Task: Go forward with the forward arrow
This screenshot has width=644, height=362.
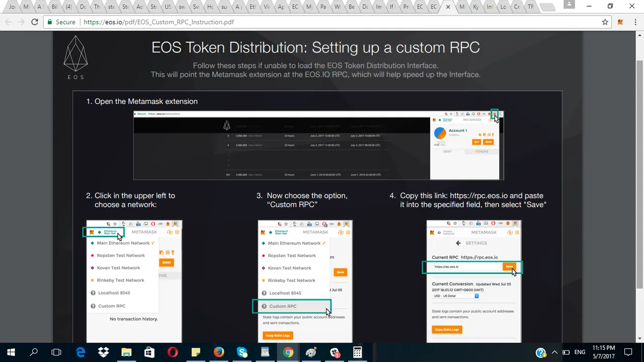Action: coord(21,22)
